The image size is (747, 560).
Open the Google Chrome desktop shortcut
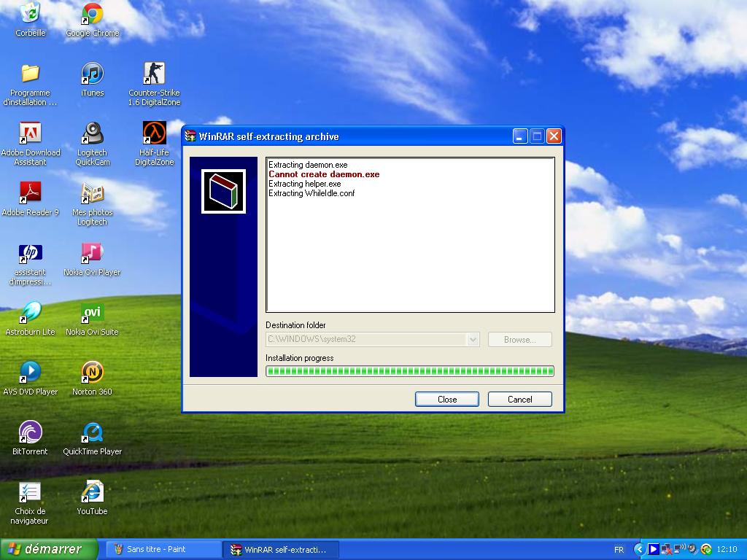(93, 19)
